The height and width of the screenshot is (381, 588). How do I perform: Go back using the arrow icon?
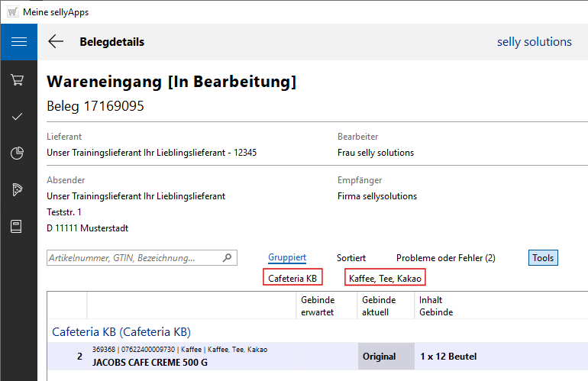point(56,42)
